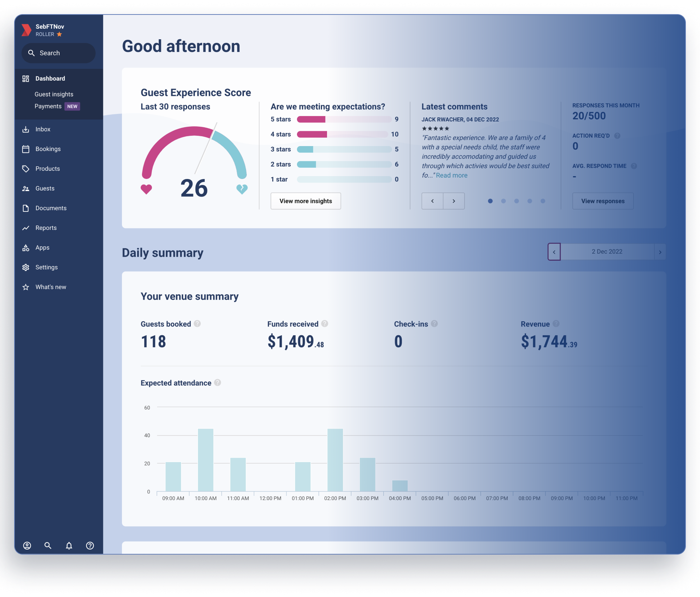Open Payments marked NEW
The image size is (700, 597).
(48, 106)
